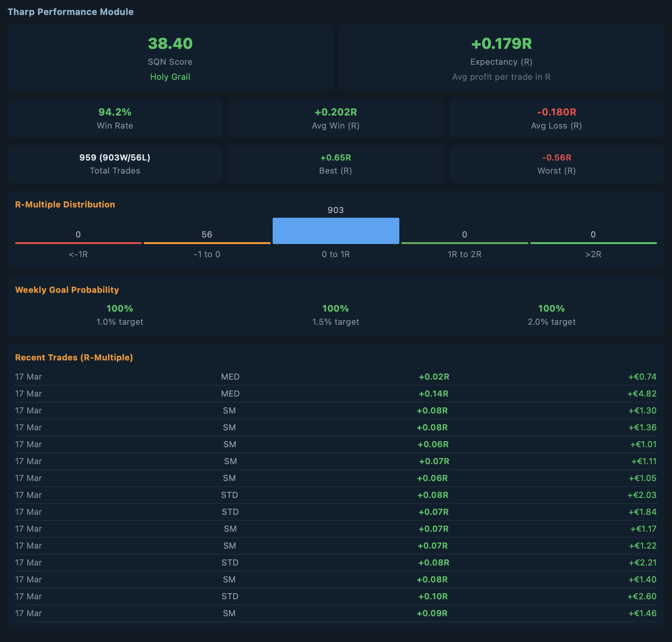
Task: Select the 1.5% target probability value
Action: coord(335,308)
